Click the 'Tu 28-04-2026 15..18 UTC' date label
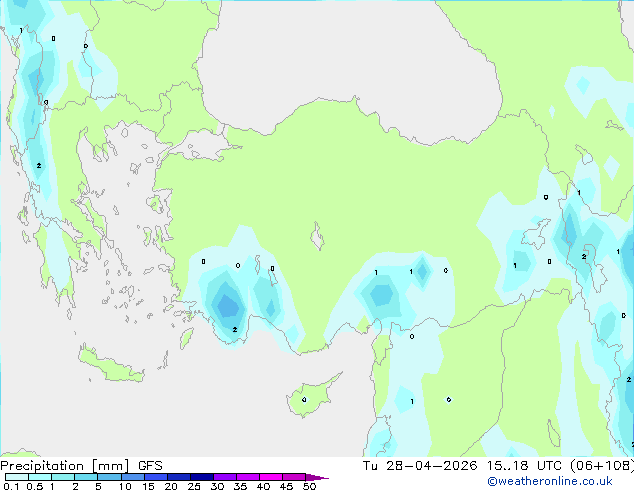 pyautogui.click(x=462, y=466)
